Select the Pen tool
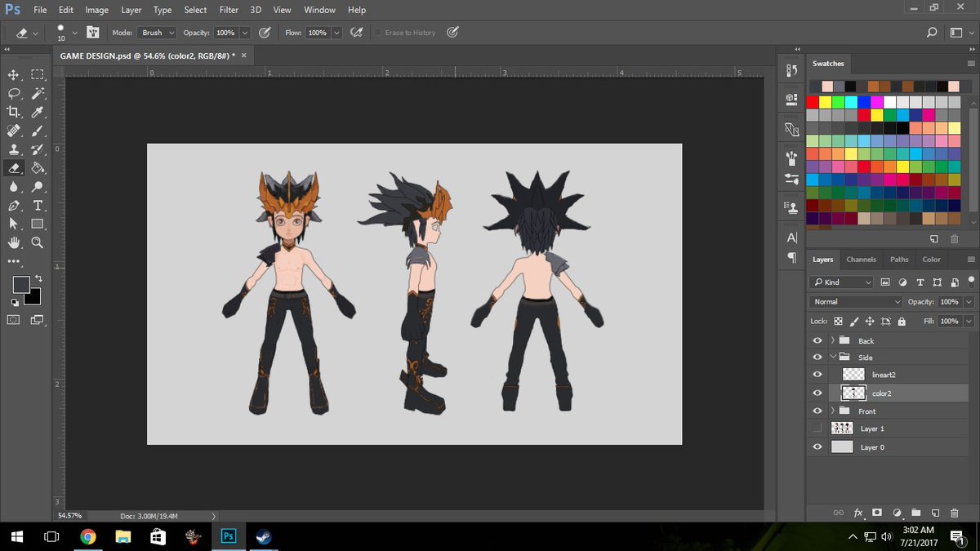The width and height of the screenshot is (980, 551). [x=13, y=206]
